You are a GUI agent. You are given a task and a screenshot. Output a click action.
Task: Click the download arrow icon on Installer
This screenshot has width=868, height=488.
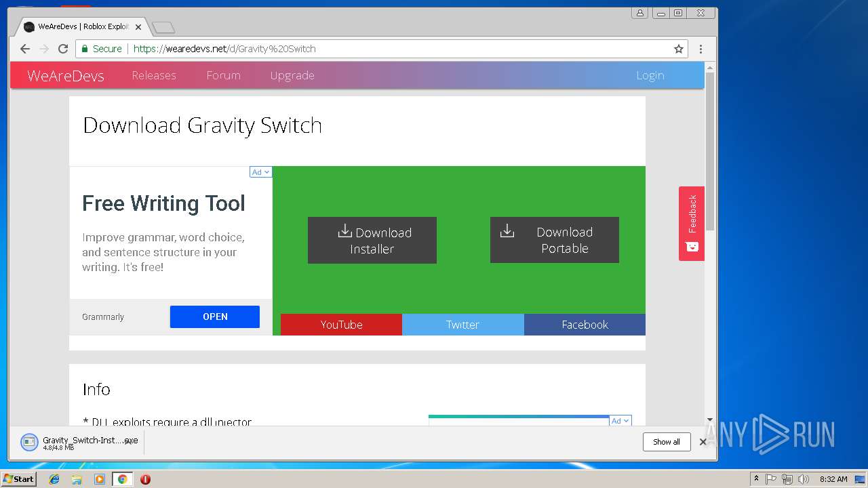tap(344, 231)
